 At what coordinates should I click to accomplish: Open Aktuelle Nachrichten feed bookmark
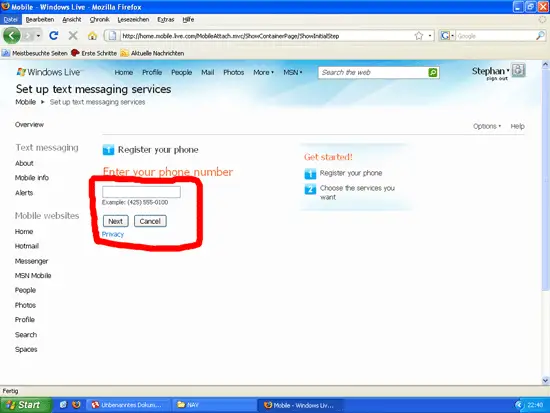152,53
